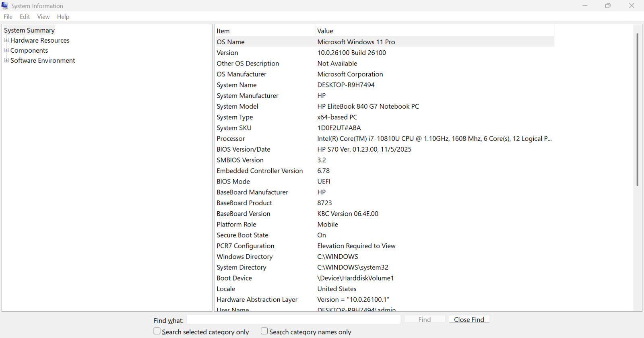The width and height of the screenshot is (644, 338).
Task: Expand the Hardware Resources node
Action: [x=6, y=40]
